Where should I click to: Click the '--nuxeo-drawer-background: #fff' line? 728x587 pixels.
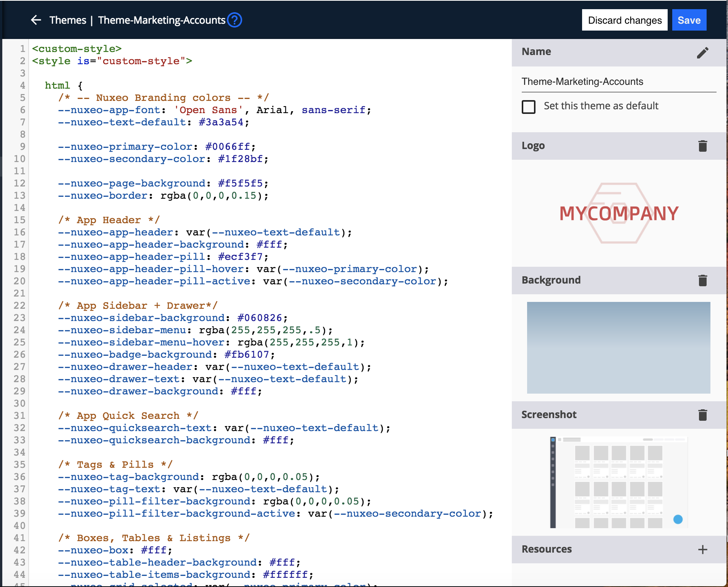[160, 391]
